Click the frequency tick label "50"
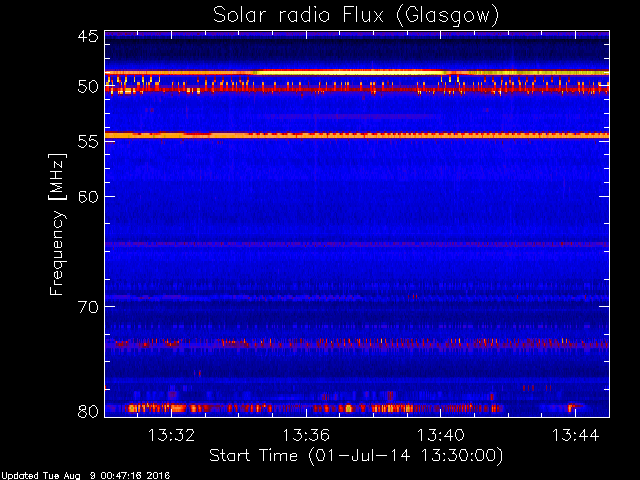This screenshot has height=480, width=640. click(x=88, y=87)
